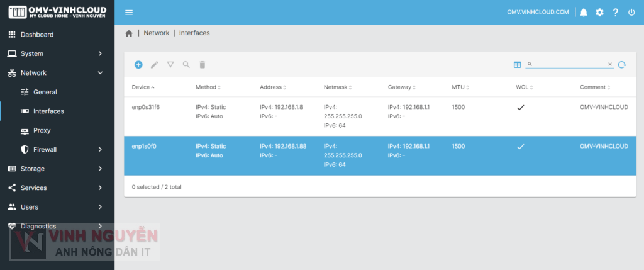Click address IPv4: 192.168.1.88 cell
This screenshot has width=644, height=270.
[283, 146]
